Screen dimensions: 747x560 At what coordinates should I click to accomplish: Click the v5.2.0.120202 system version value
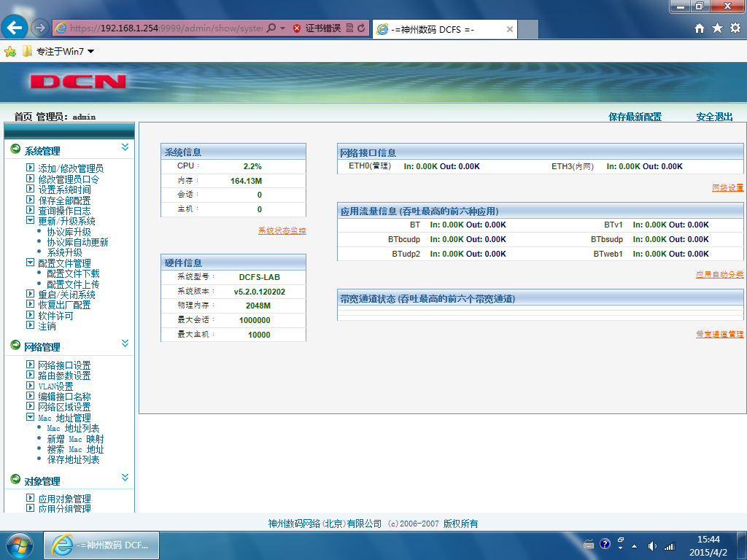click(259, 292)
